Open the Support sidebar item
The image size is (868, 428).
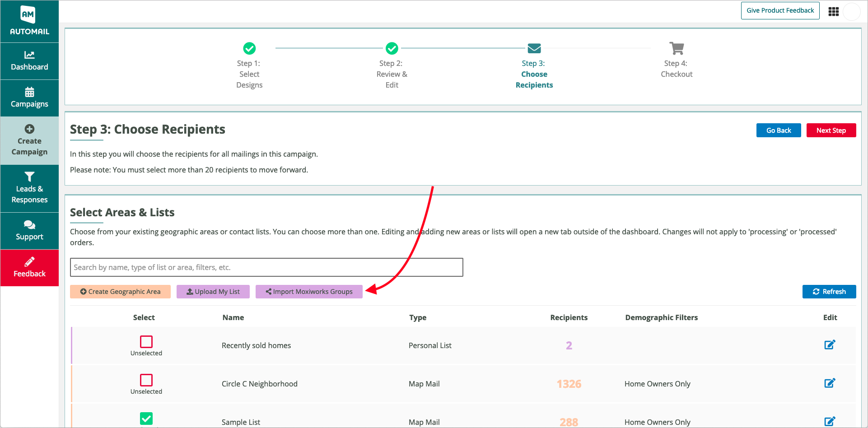pyautogui.click(x=29, y=231)
